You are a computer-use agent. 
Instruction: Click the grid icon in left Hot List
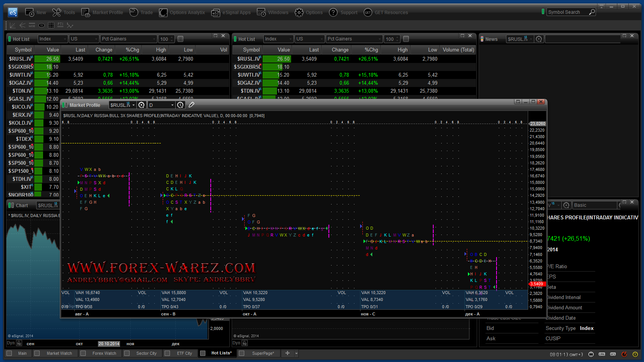(x=181, y=39)
